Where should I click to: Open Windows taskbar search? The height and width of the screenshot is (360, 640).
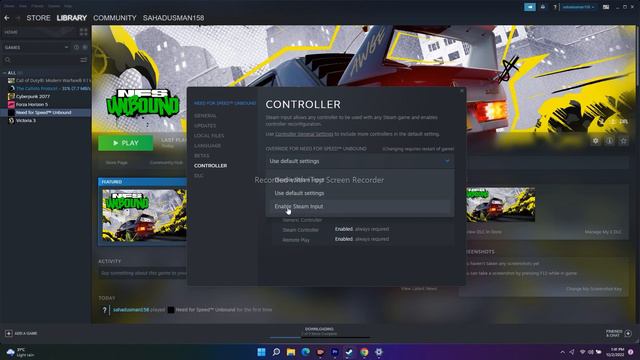[x=276, y=352]
